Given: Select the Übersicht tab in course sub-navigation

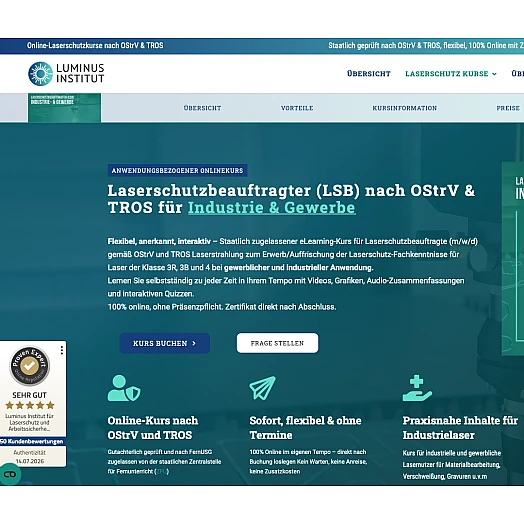Looking at the screenshot, I should tap(203, 108).
